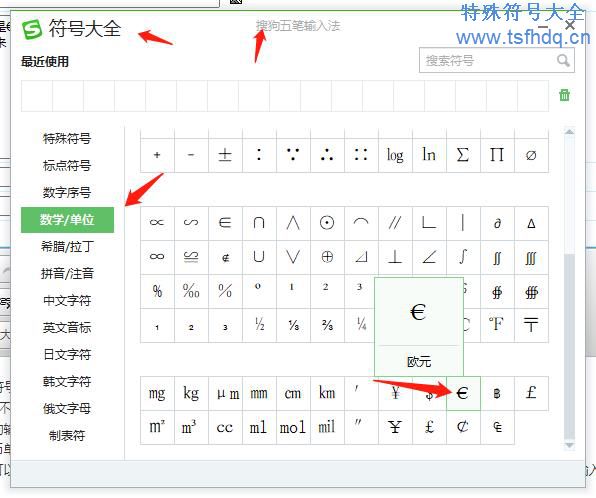Insert the baht currency symbol

coord(497,393)
